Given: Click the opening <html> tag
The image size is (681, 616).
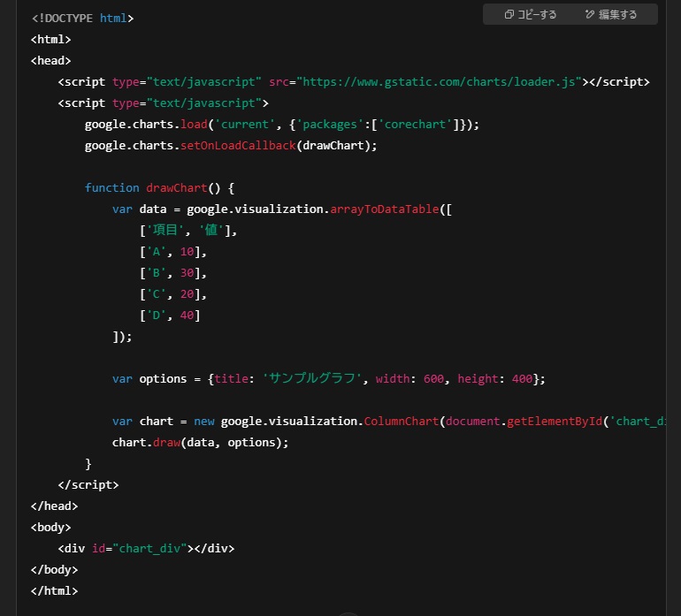Looking at the screenshot, I should [50, 40].
